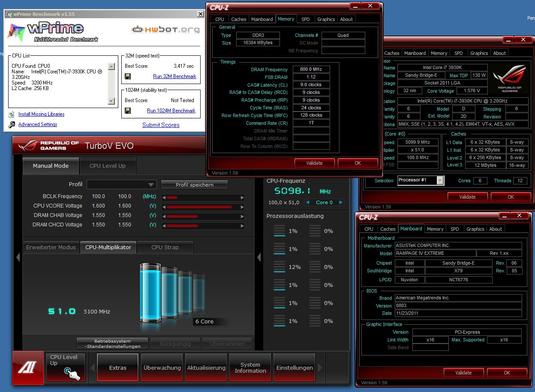Open the Aktualisierung button

coord(206,368)
